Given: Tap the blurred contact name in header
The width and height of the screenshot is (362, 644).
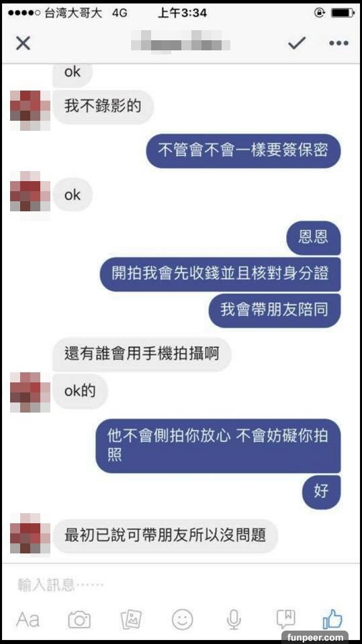Looking at the screenshot, I should point(180,42).
